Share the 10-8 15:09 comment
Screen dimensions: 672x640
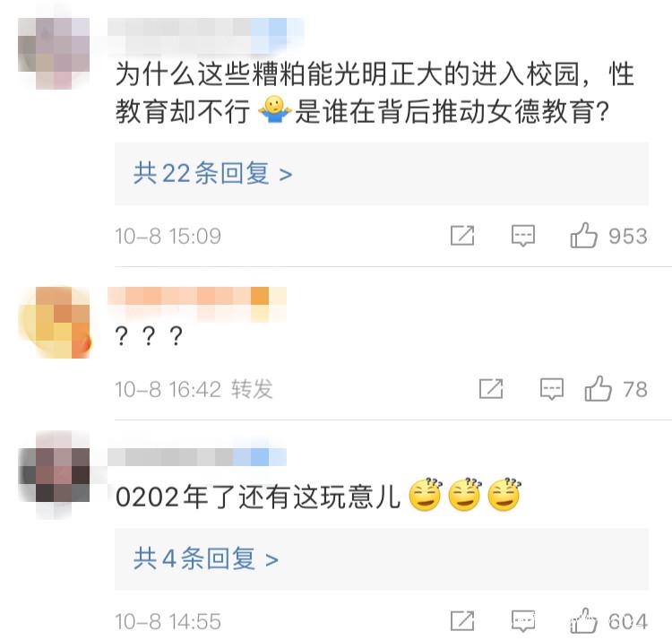462,236
